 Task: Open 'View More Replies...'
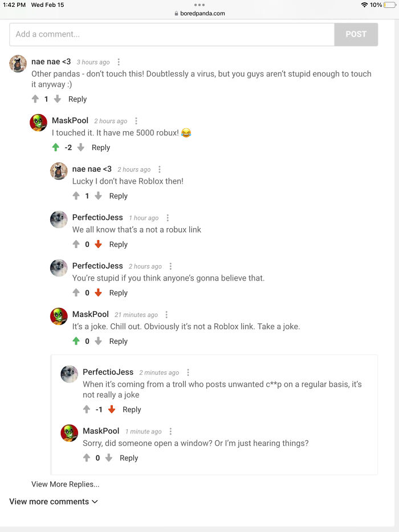click(x=65, y=484)
